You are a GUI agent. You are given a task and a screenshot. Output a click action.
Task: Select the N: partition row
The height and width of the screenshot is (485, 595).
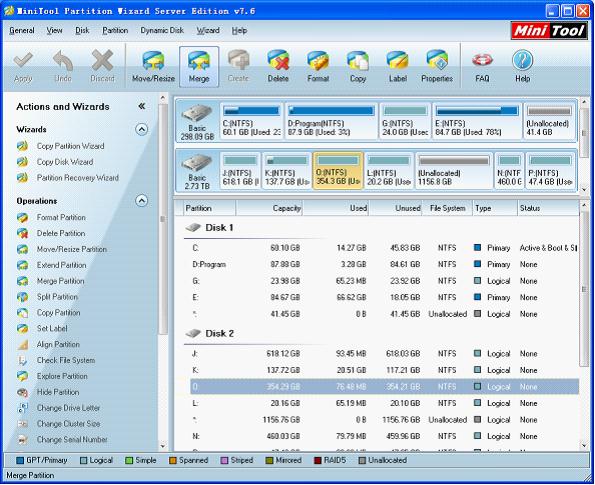pos(384,436)
